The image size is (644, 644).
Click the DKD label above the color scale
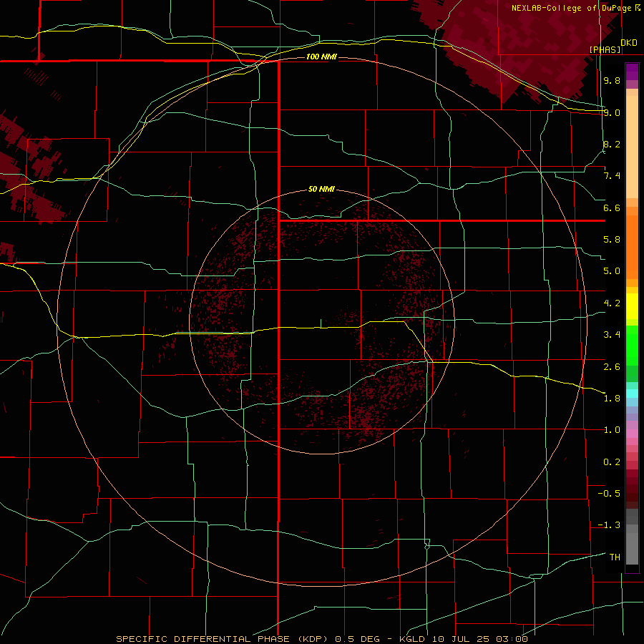[x=629, y=43]
